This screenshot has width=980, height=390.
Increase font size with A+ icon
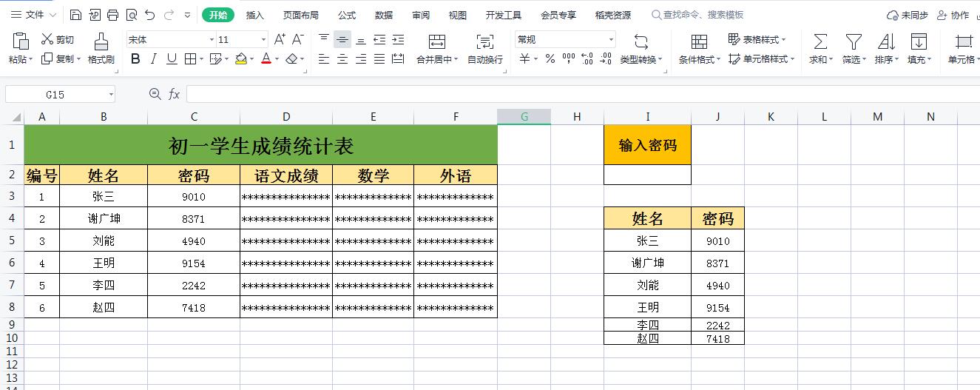tap(280, 40)
